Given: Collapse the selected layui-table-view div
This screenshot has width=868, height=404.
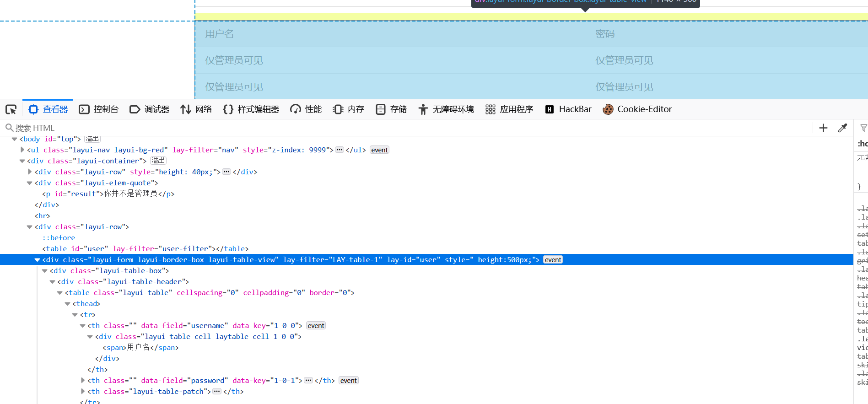Looking at the screenshot, I should (x=37, y=260).
